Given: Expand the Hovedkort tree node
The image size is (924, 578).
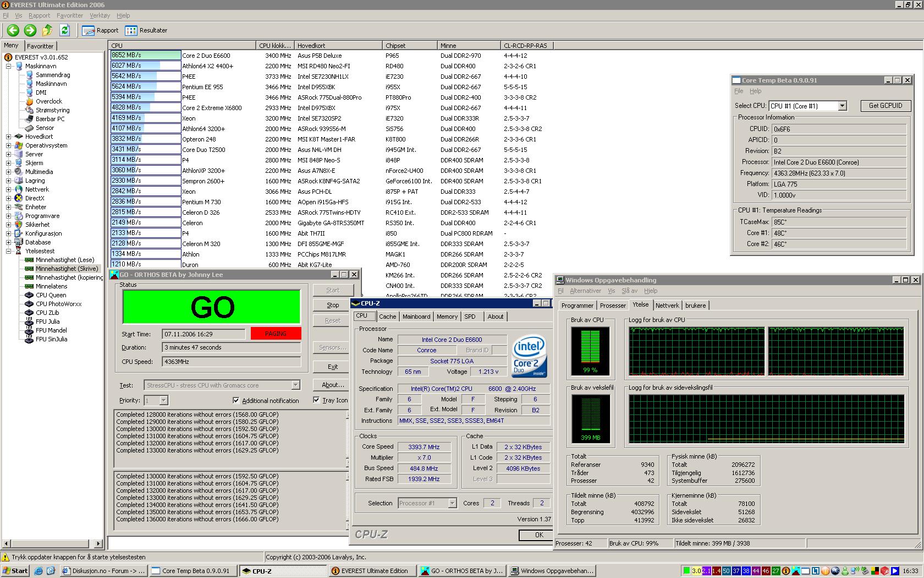Looking at the screenshot, I should point(9,137).
